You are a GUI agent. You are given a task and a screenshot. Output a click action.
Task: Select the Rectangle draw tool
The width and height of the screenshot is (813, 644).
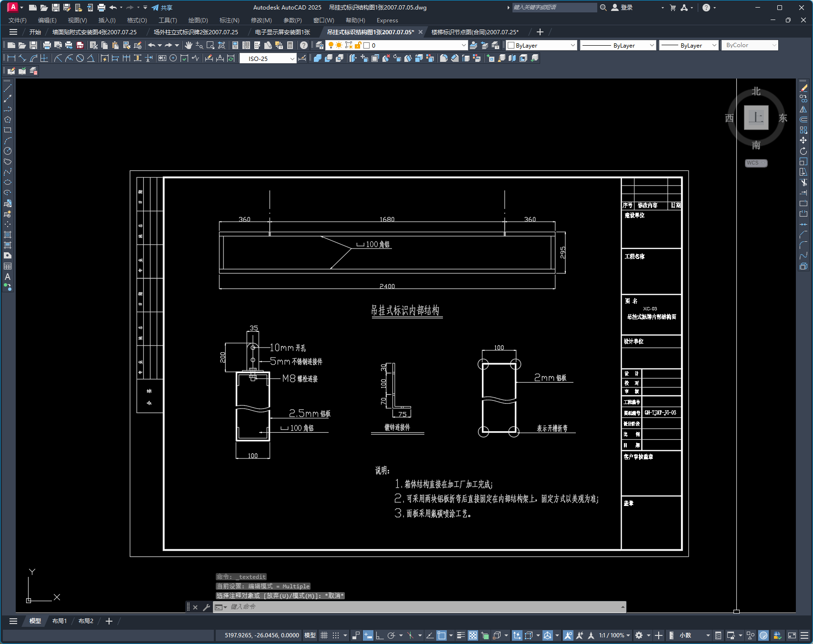8,130
